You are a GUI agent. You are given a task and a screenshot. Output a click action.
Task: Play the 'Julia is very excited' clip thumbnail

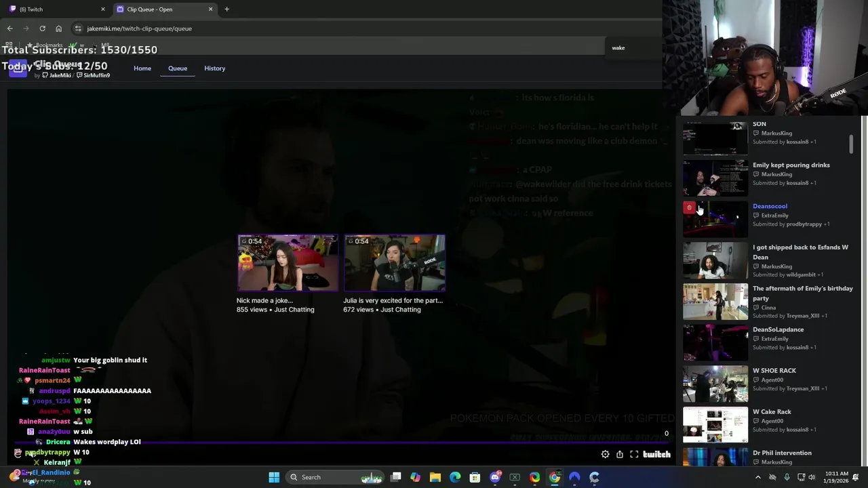click(395, 263)
